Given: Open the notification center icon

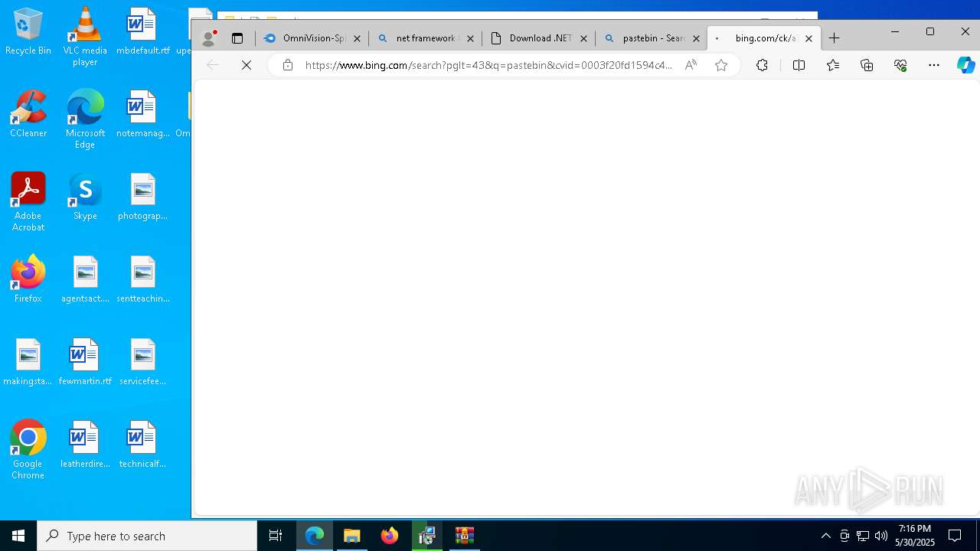Looking at the screenshot, I should click(x=955, y=536).
